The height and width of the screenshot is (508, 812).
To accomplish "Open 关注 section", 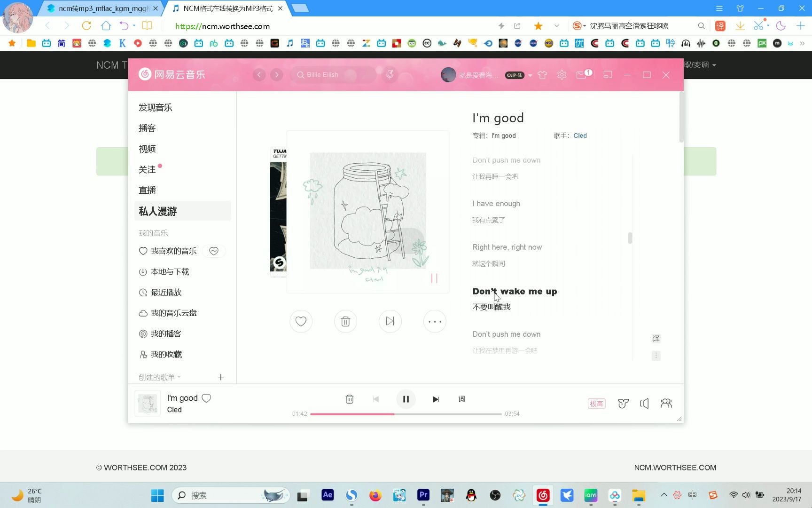I will pos(147,169).
